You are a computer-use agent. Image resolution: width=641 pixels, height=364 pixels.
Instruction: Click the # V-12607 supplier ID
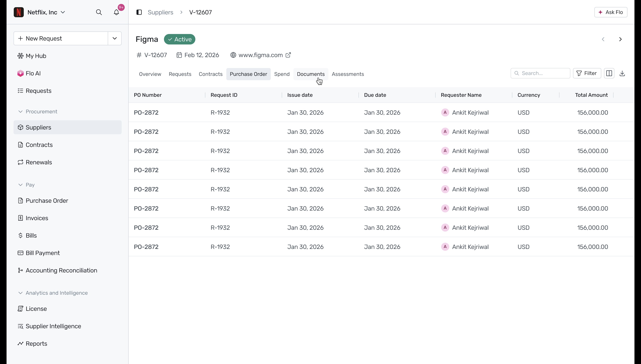(152, 55)
